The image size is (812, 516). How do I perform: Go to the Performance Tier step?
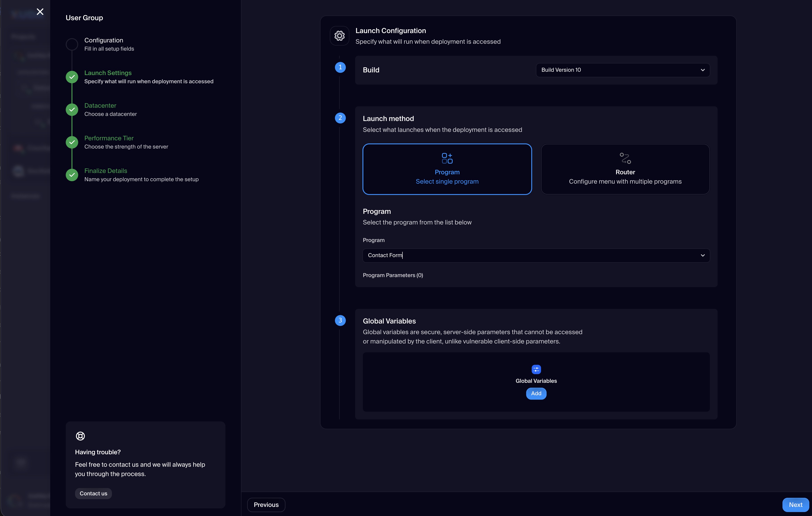pyautogui.click(x=109, y=138)
